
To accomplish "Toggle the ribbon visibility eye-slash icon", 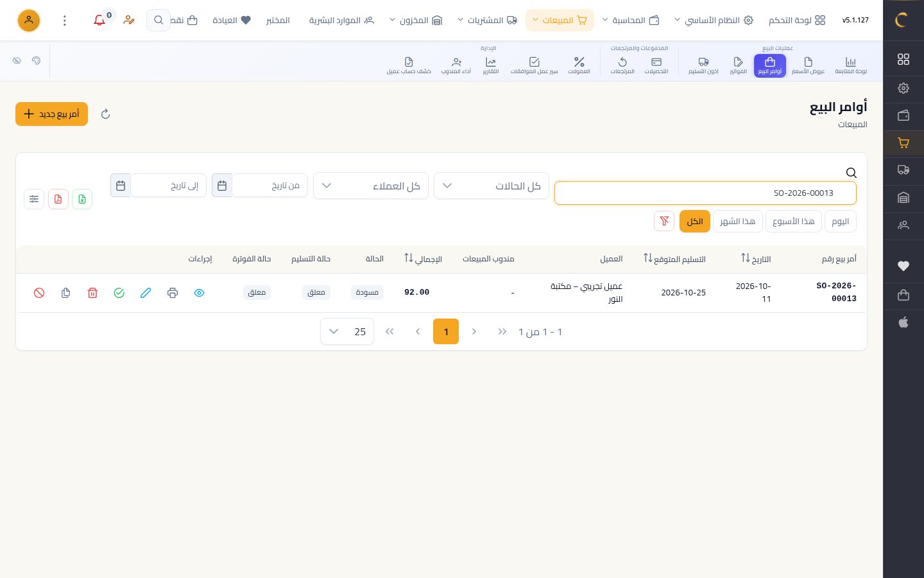I will [x=17, y=60].
